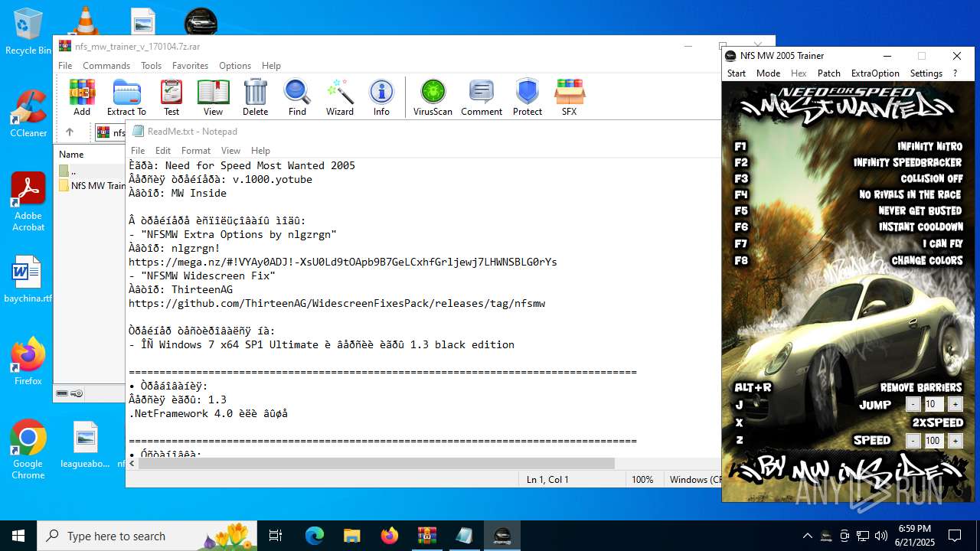Open trainer ExtraOption menu
Image resolution: width=980 pixels, height=551 pixels.
(875, 73)
